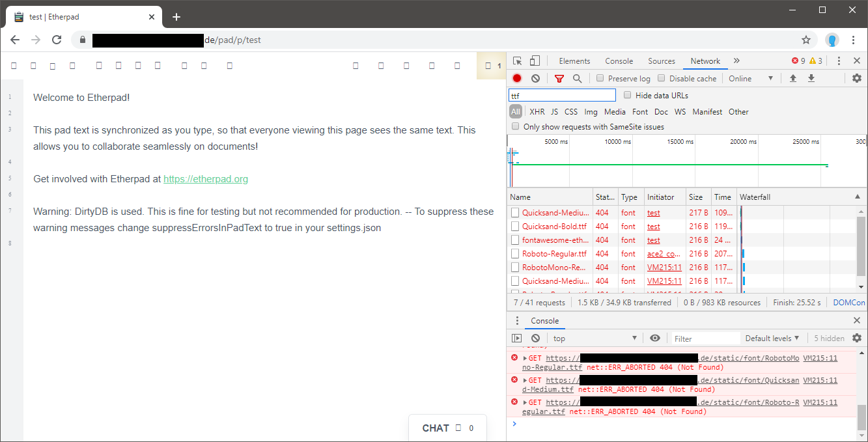Reload the Etherpad page

coord(57,40)
